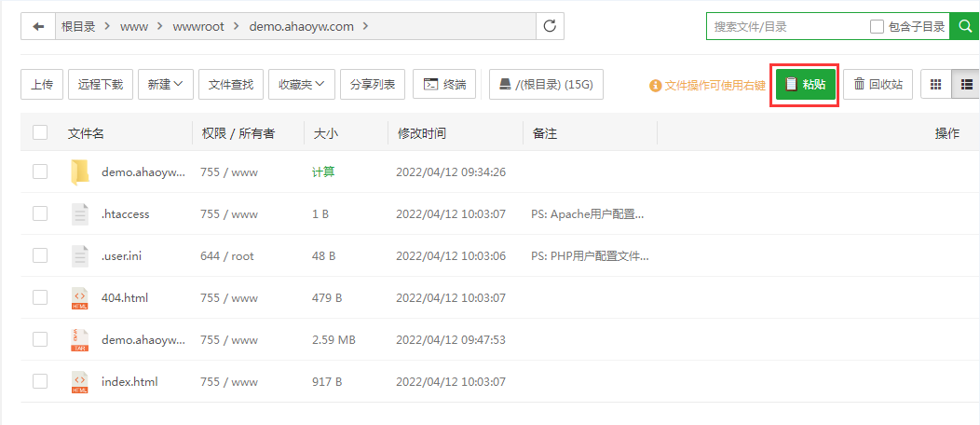Click the 404.html file icon
Image resolution: width=980 pixels, height=425 pixels.
pos(80,298)
